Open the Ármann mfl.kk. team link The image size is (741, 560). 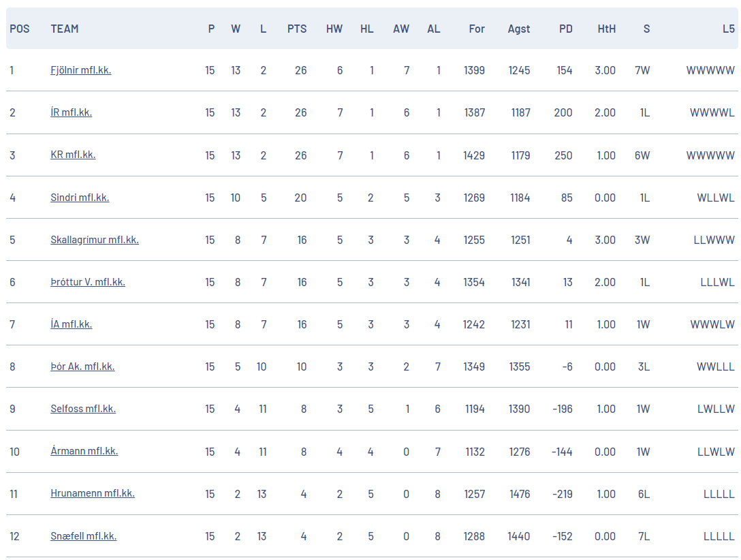pos(84,451)
